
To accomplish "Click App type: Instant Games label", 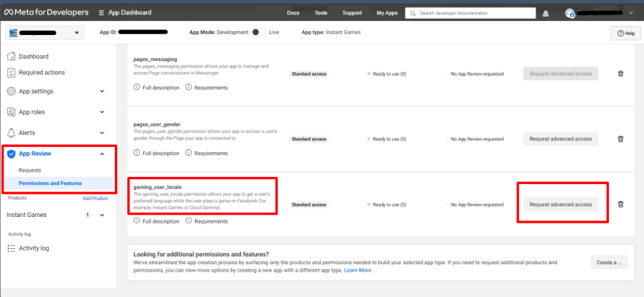I will tap(331, 32).
